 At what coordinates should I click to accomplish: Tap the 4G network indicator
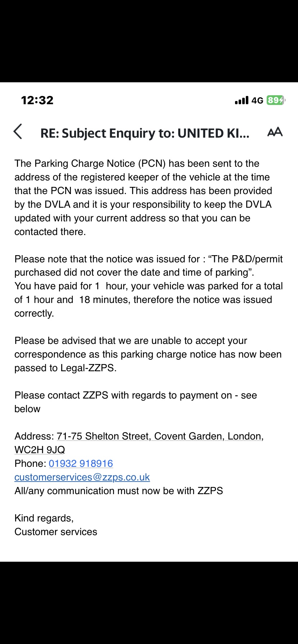[257, 101]
